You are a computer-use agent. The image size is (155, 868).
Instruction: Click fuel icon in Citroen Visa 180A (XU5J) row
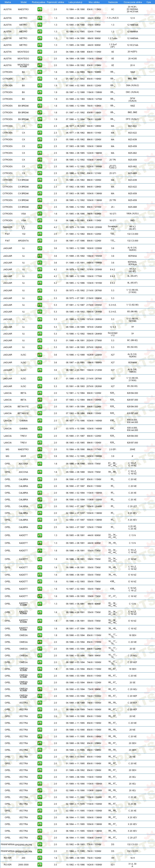coord(40,214)
